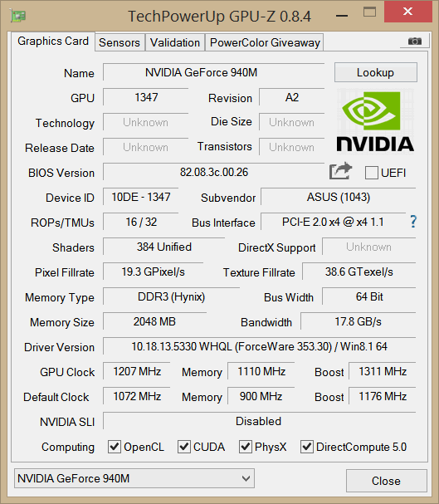
Task: Open the PowerColor Giveaway tab
Action: pyautogui.click(x=265, y=42)
